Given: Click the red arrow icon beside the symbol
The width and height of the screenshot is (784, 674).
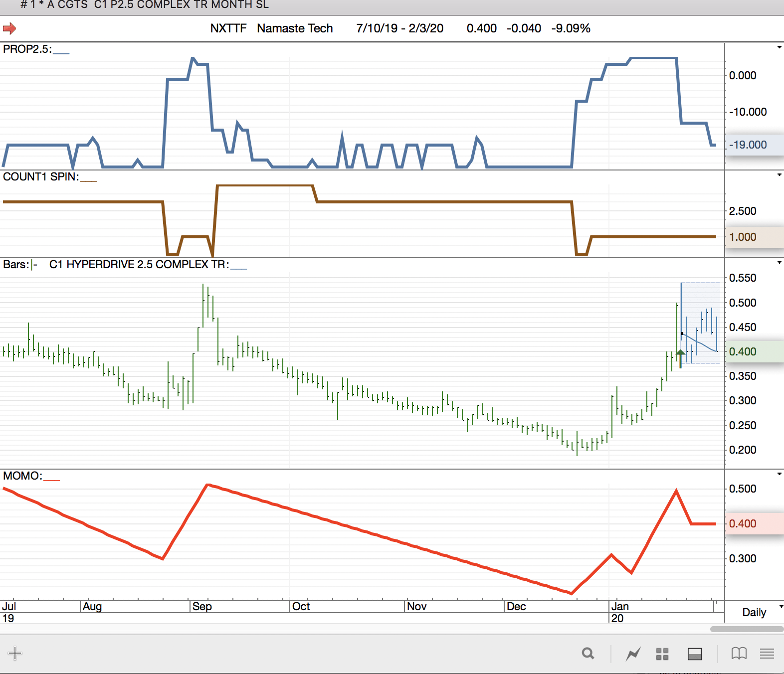Looking at the screenshot, I should (x=9, y=28).
